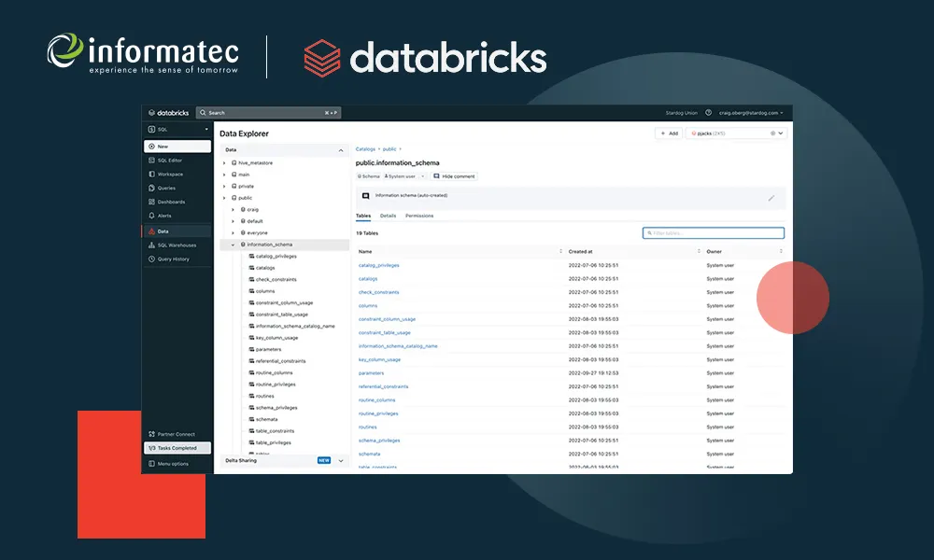This screenshot has height=560, width=934.
Task: Open schema_privileges table link
Action: 379,441
